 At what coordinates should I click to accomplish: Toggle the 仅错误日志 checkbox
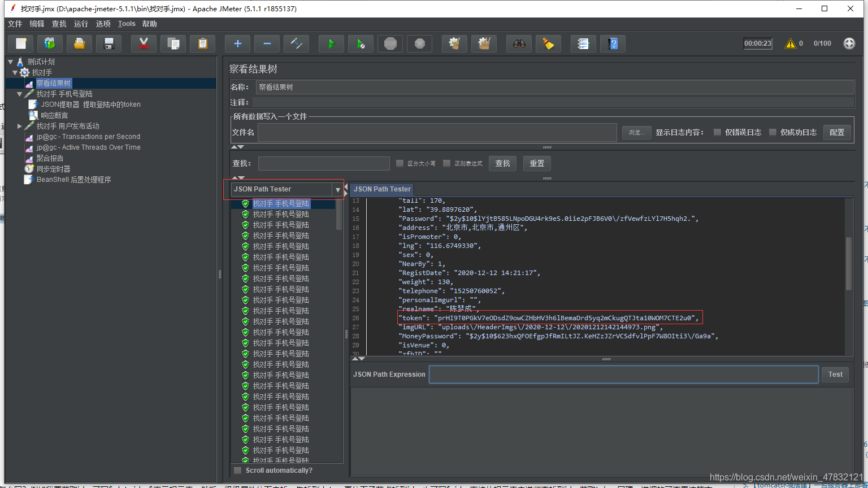[717, 132]
